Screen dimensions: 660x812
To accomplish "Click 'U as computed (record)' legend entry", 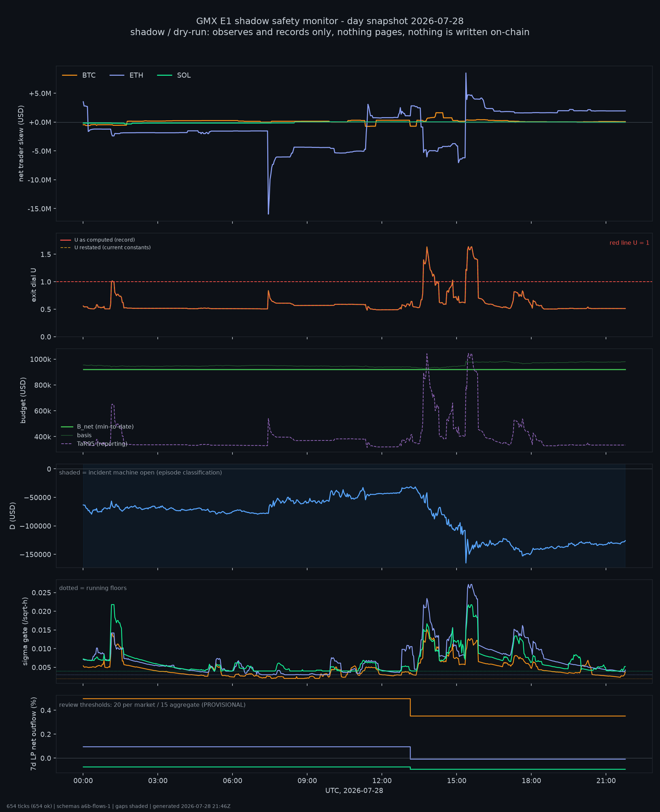I will pos(98,240).
